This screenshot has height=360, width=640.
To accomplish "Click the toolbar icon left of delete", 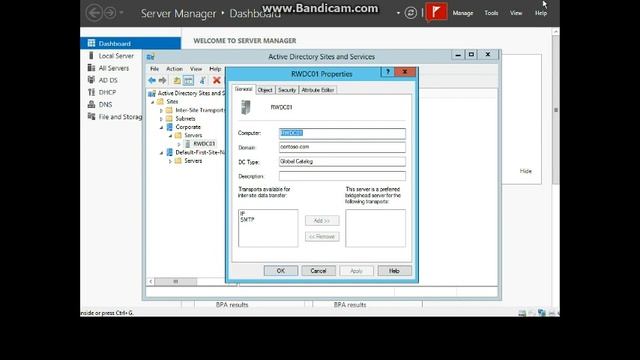I will tap(202, 80).
